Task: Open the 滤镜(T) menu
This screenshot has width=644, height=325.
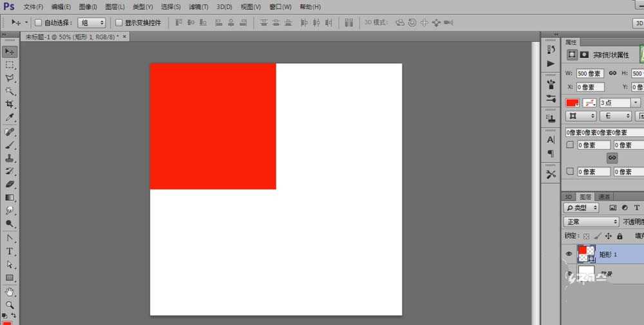Action: tap(198, 6)
